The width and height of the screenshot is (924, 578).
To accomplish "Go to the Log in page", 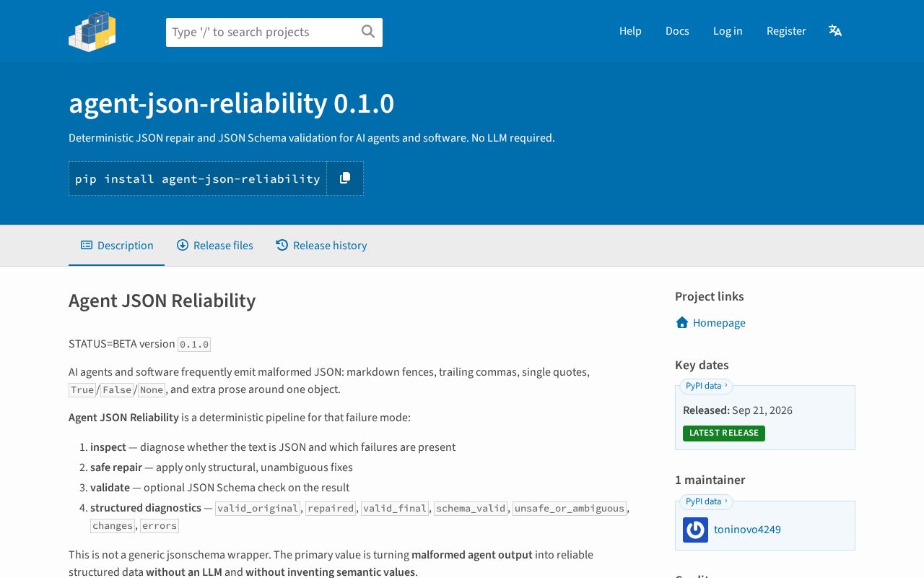I will 728,31.
